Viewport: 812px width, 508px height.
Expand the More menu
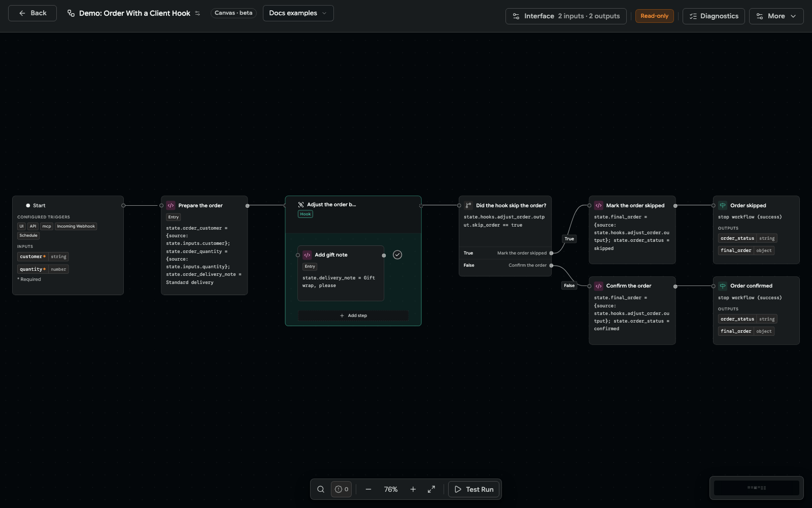(x=776, y=16)
